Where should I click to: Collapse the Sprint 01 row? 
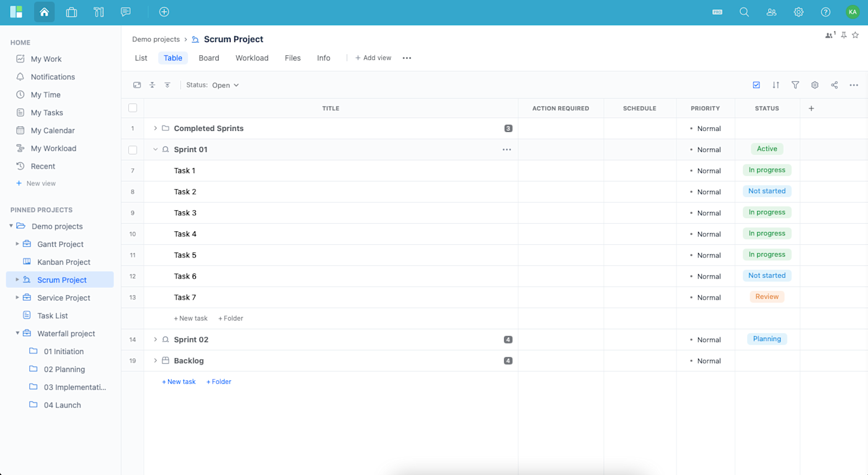pyautogui.click(x=156, y=149)
